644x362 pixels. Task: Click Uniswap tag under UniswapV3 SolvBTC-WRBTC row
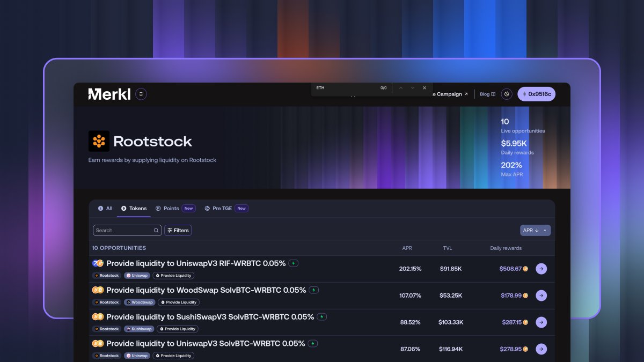(x=137, y=356)
